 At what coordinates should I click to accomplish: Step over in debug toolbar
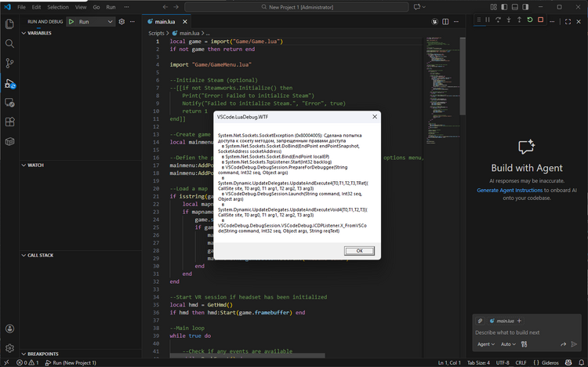coord(498,20)
